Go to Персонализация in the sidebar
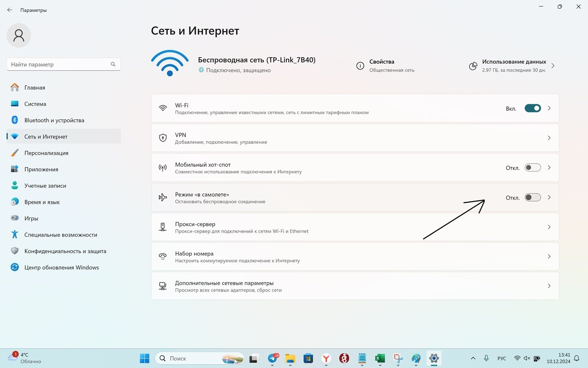 pos(64,153)
